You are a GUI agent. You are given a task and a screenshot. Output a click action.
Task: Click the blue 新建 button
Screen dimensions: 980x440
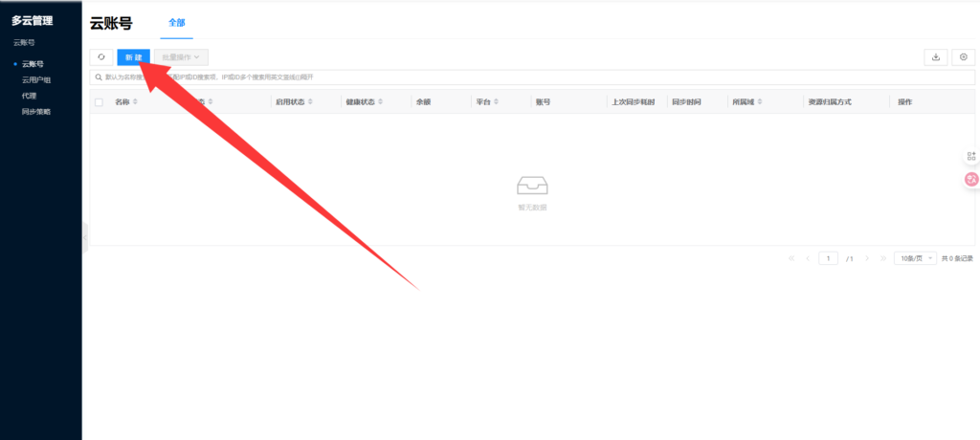point(133,57)
